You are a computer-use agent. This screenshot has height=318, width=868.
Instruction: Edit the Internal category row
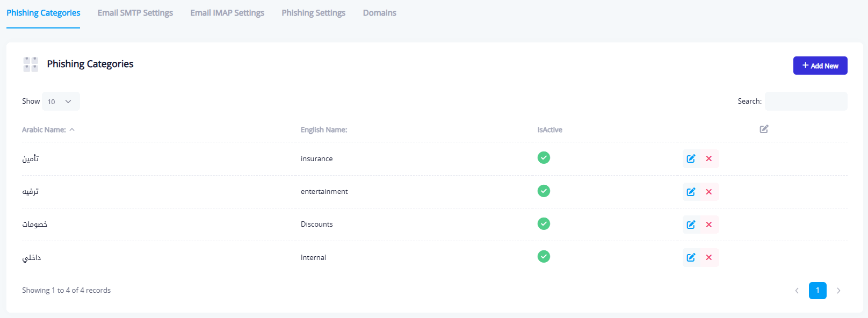(691, 257)
